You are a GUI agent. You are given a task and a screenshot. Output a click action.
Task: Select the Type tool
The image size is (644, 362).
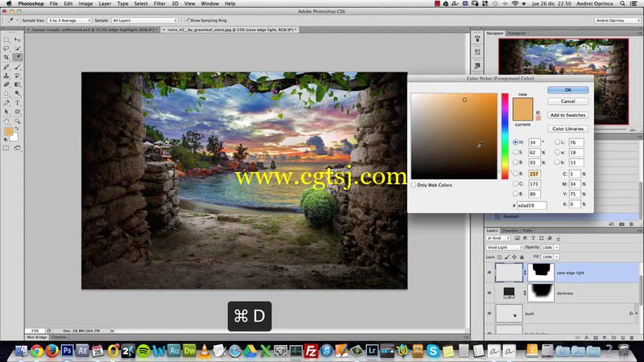click(x=17, y=103)
